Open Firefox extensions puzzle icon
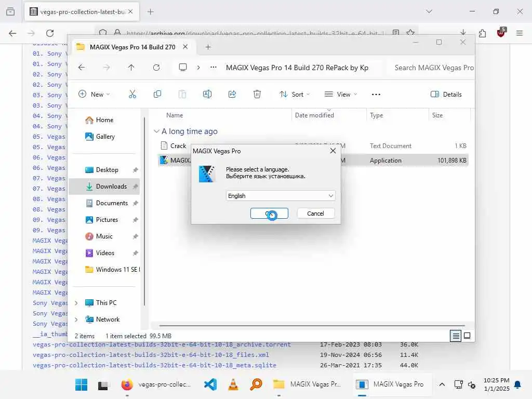The width and height of the screenshot is (532, 399). [482, 33]
